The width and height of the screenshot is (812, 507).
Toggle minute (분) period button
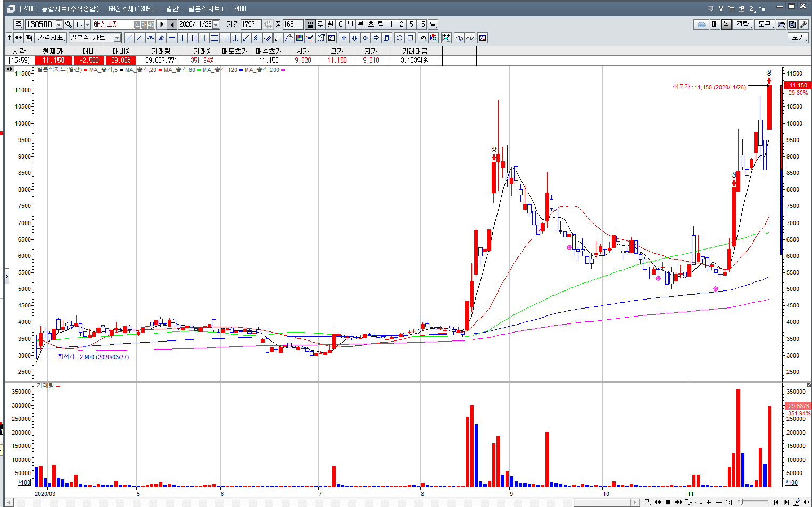point(361,24)
